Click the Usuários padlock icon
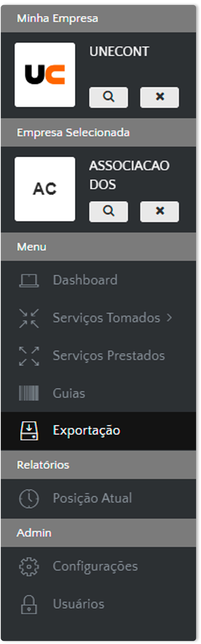201x644 pixels. (x=29, y=604)
